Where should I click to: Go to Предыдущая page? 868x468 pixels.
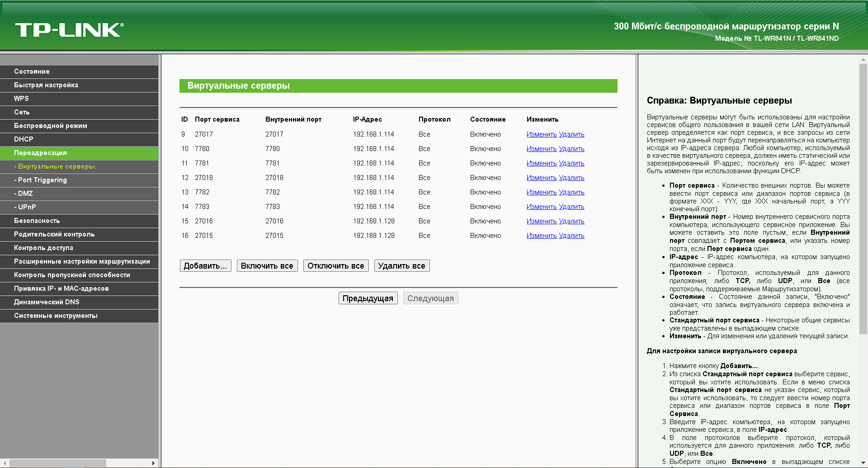pyautogui.click(x=368, y=298)
